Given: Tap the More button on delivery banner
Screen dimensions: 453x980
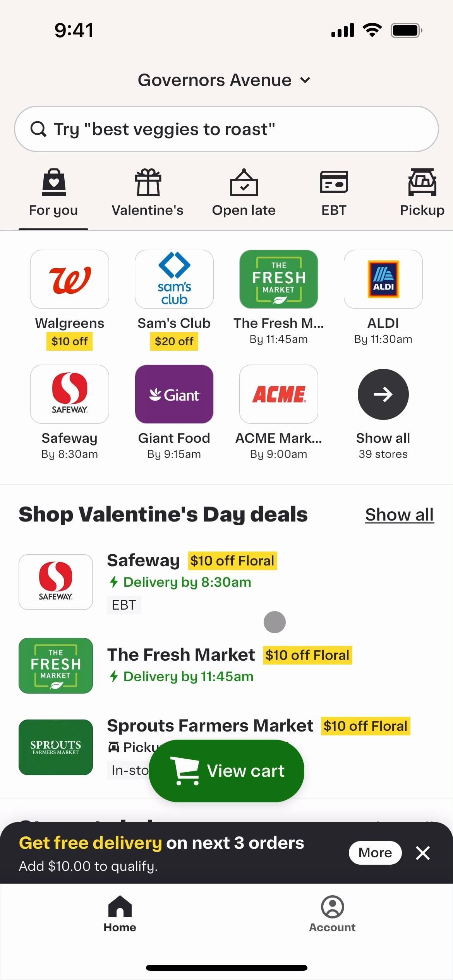Looking at the screenshot, I should tap(375, 853).
